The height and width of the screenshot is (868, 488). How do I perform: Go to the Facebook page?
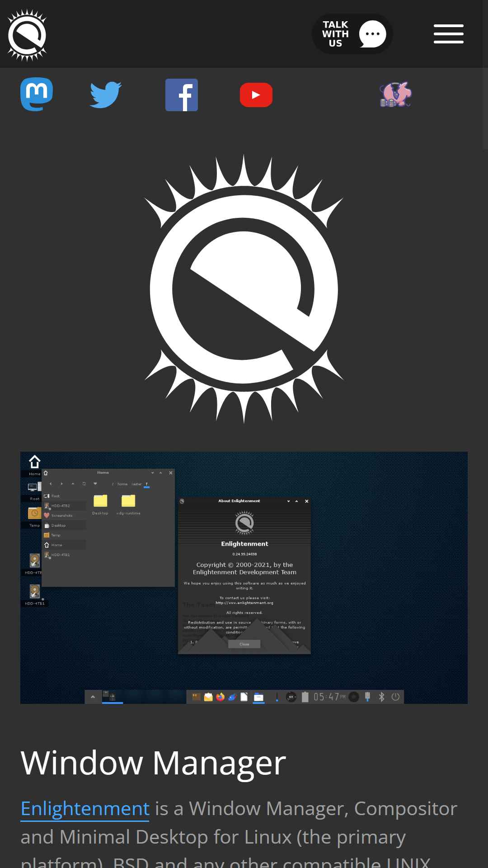tap(182, 95)
